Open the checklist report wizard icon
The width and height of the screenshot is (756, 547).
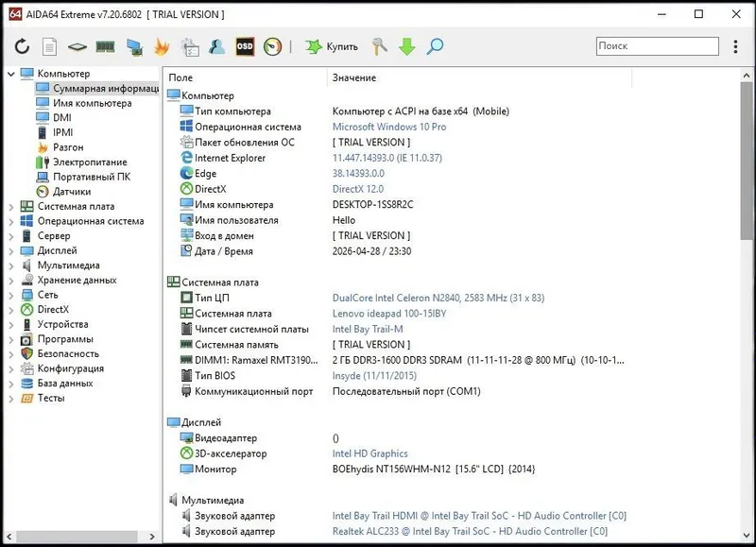point(190,46)
